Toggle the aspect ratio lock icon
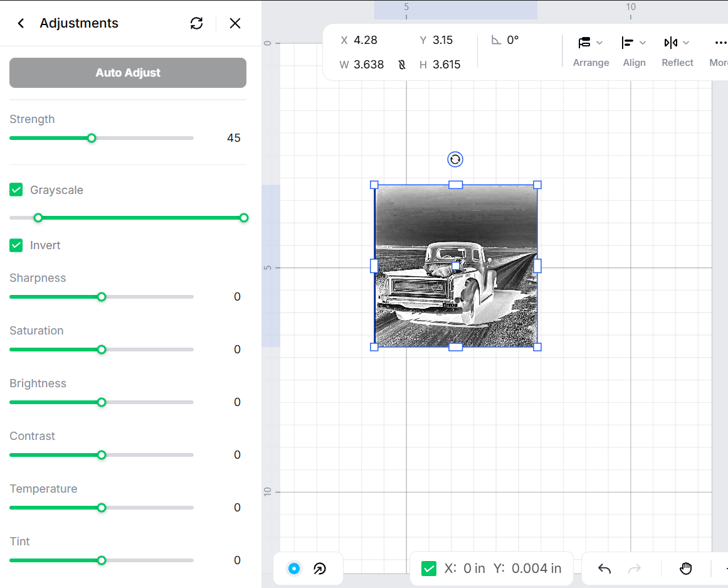728x588 pixels. 402,65
